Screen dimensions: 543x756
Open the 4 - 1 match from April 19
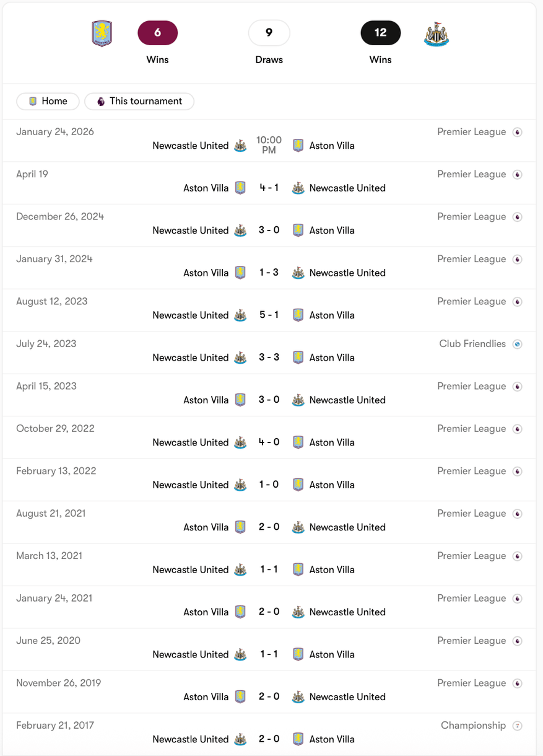pyautogui.click(x=269, y=188)
